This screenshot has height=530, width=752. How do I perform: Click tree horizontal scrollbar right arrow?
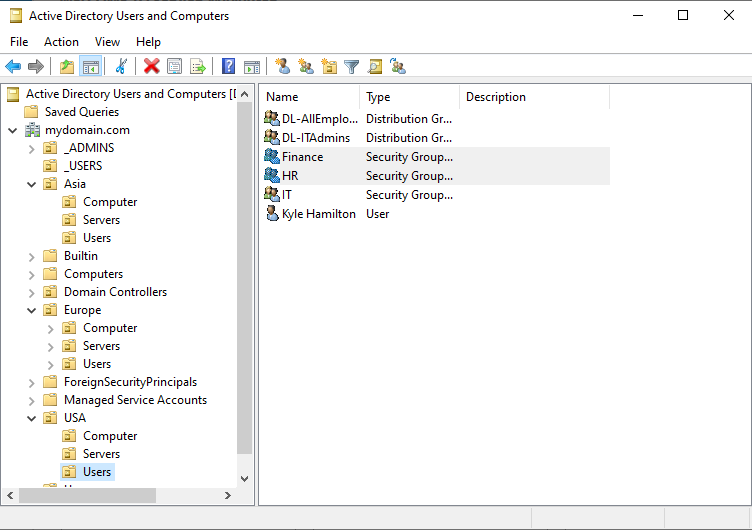(228, 495)
